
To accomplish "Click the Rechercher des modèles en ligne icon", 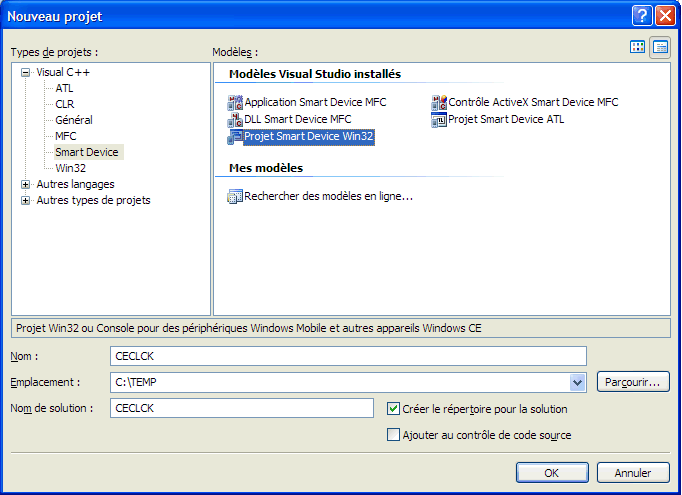I will coord(235,197).
